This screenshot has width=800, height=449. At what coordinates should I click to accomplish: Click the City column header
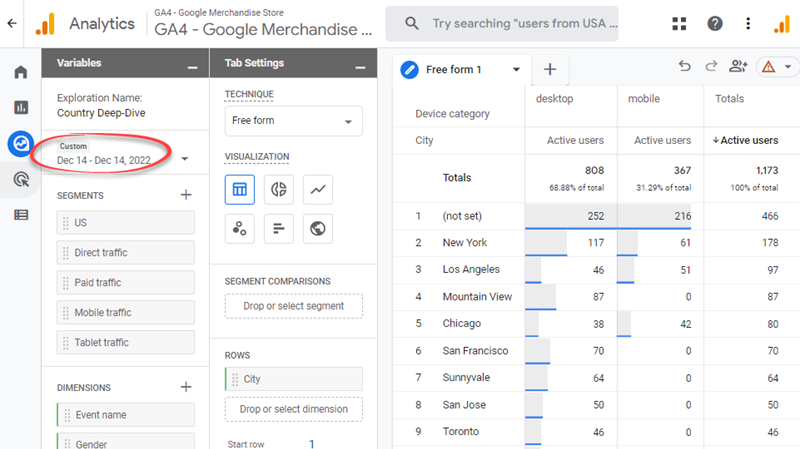click(x=424, y=140)
